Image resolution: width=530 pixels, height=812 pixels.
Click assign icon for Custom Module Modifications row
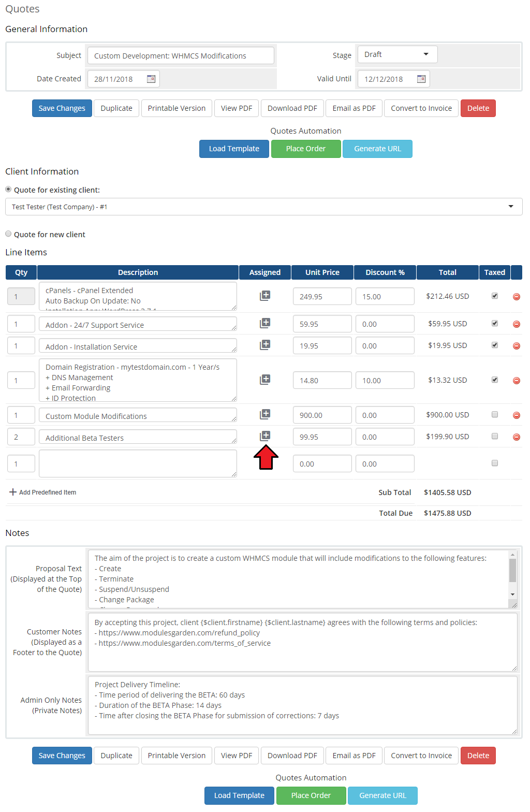[265, 414]
